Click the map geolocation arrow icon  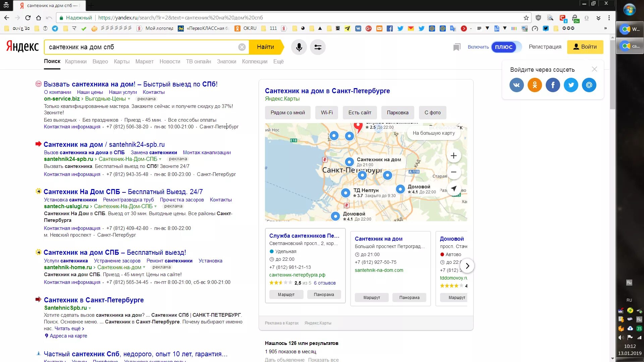(x=453, y=188)
